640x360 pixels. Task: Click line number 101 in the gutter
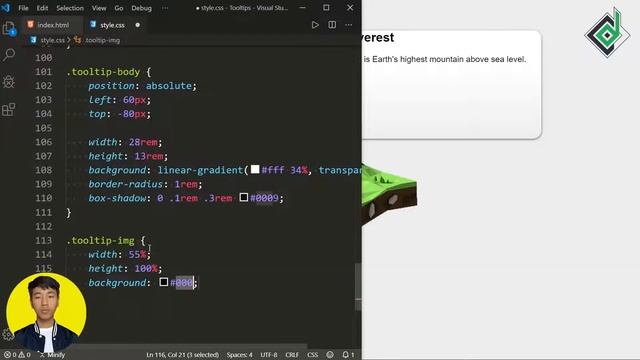coord(43,72)
